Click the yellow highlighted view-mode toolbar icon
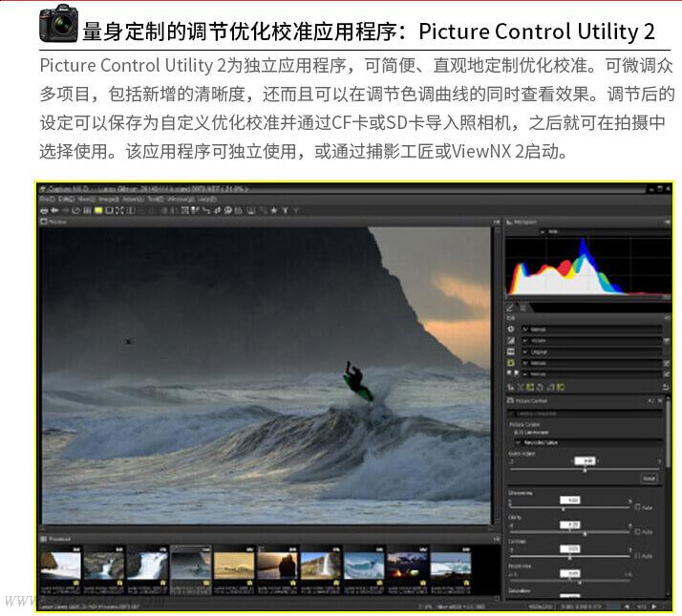 tap(98, 210)
